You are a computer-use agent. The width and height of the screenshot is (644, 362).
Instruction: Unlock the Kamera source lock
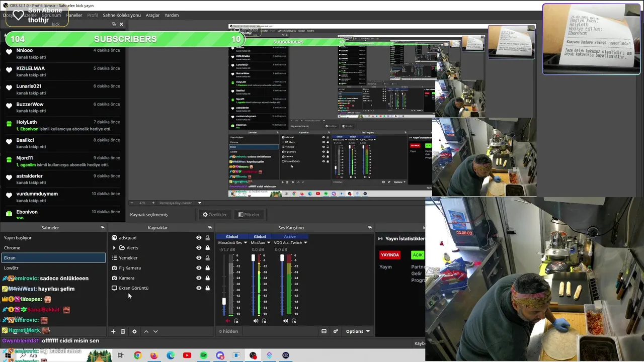coord(207,278)
